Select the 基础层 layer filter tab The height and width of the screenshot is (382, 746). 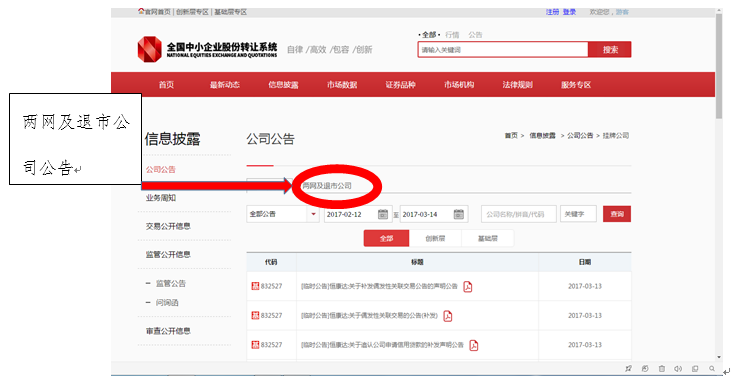pyautogui.click(x=488, y=238)
